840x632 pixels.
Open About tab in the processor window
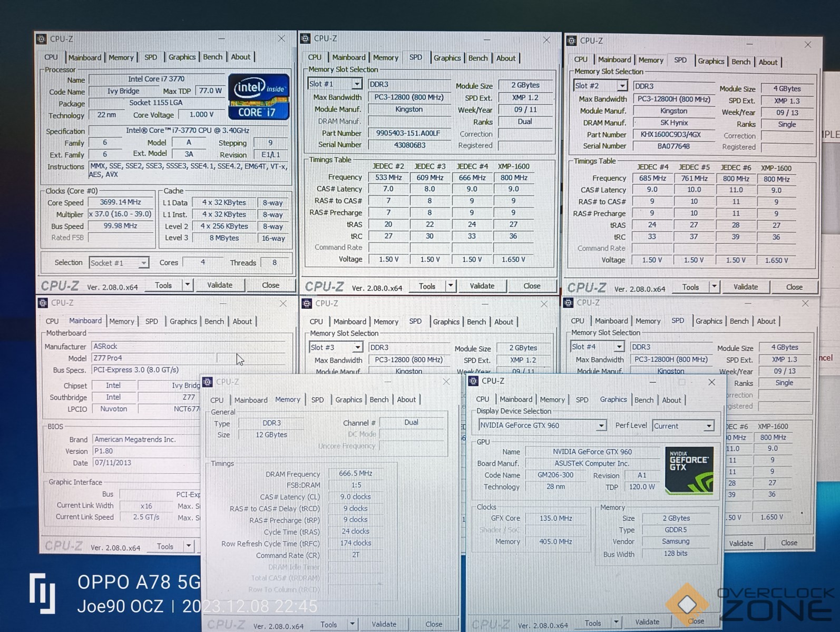(241, 57)
